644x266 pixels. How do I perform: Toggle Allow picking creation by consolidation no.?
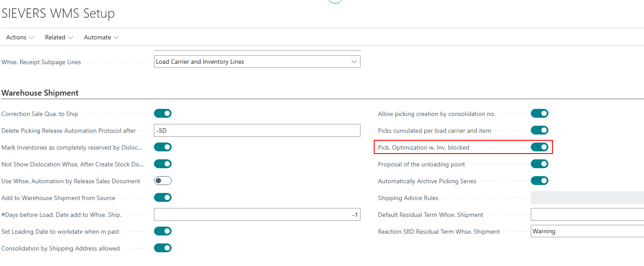[539, 114]
